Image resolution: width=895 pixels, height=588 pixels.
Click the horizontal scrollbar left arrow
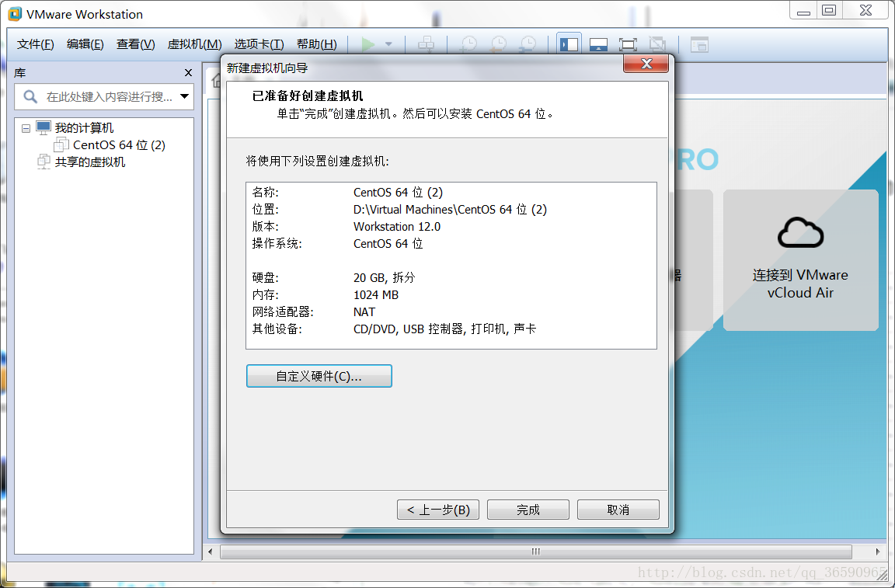211,551
